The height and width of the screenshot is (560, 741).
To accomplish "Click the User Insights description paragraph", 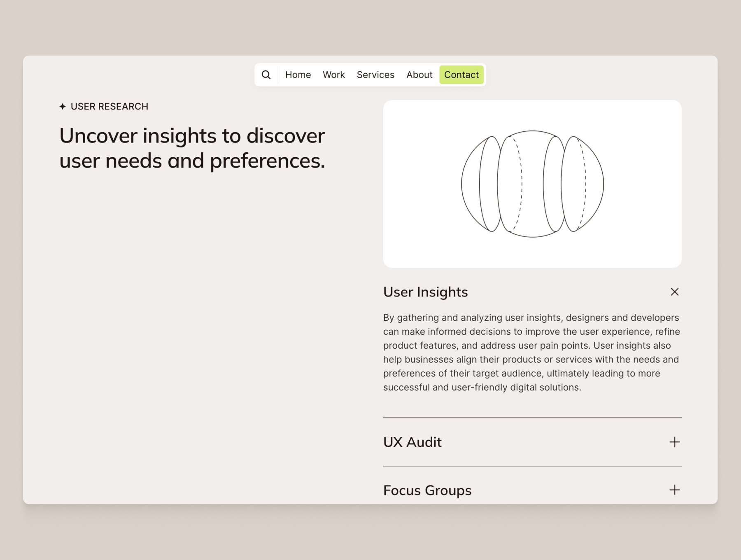I will pyautogui.click(x=531, y=352).
